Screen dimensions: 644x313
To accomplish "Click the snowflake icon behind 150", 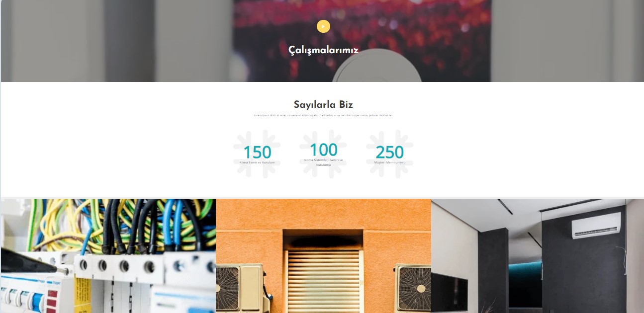I will click(257, 154).
